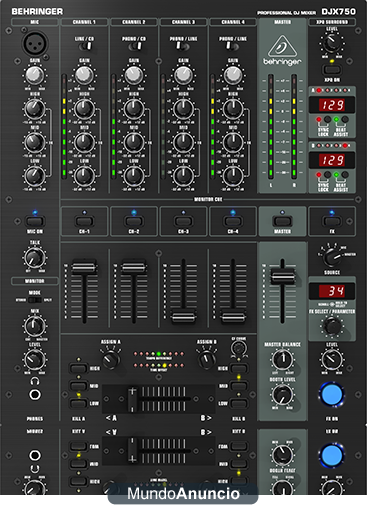Click deck A BEAT ASSIST button
The height and width of the screenshot is (505, 367).
pyautogui.click(x=345, y=119)
